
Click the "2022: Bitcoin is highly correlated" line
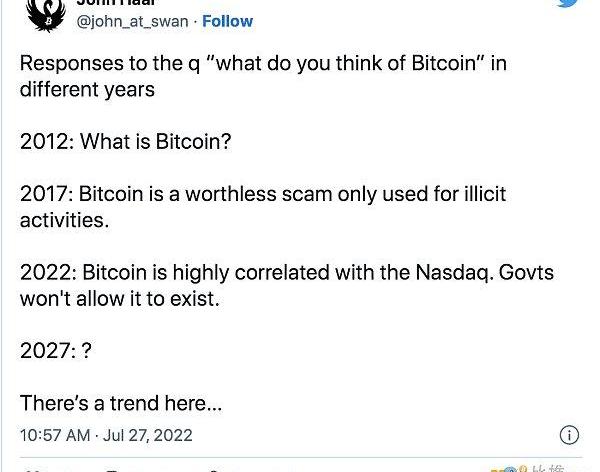click(286, 272)
